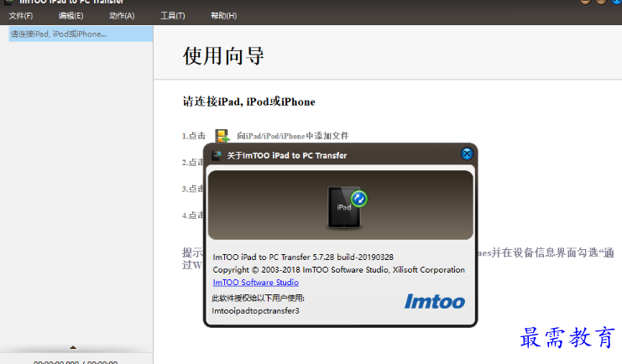Click the 此软件授权给以下用户使用 label
Image resolution: width=622 pixels, height=364 pixels.
point(259,299)
